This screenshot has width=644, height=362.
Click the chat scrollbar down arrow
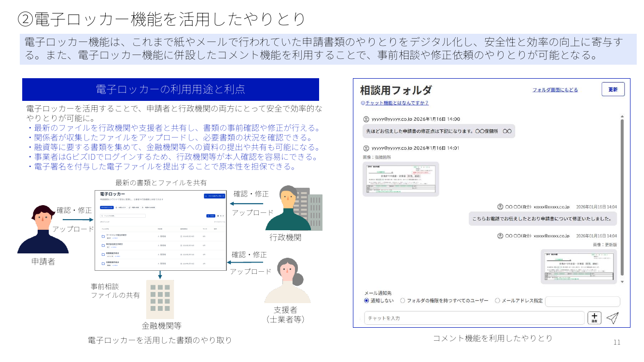point(622,281)
